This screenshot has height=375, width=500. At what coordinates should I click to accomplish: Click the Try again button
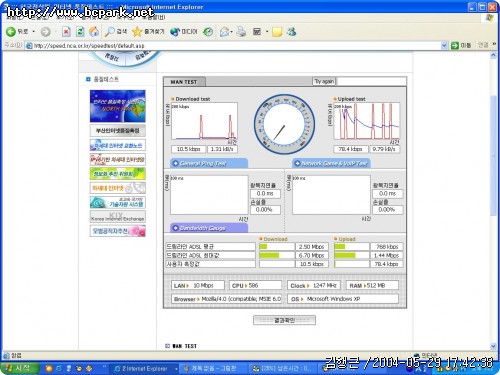point(324,81)
